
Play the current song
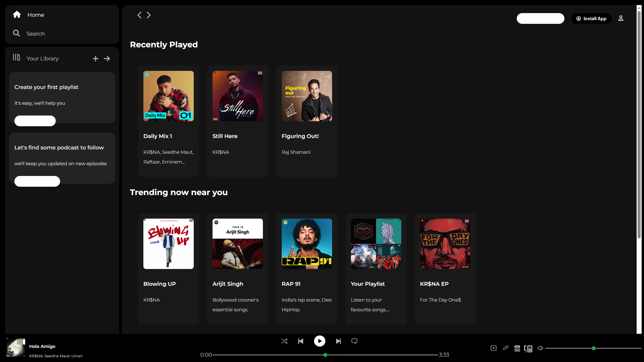tap(320, 341)
